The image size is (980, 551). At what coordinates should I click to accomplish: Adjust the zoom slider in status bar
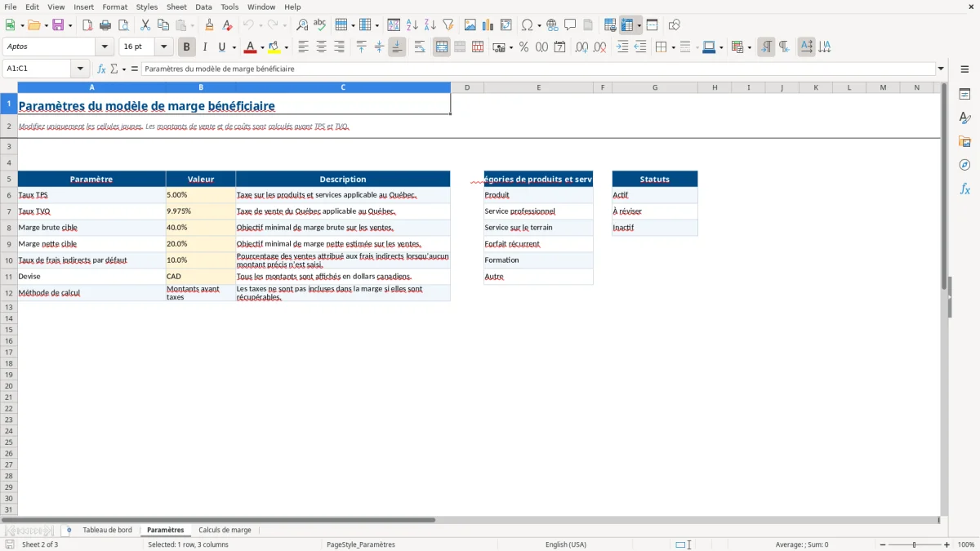point(915,544)
